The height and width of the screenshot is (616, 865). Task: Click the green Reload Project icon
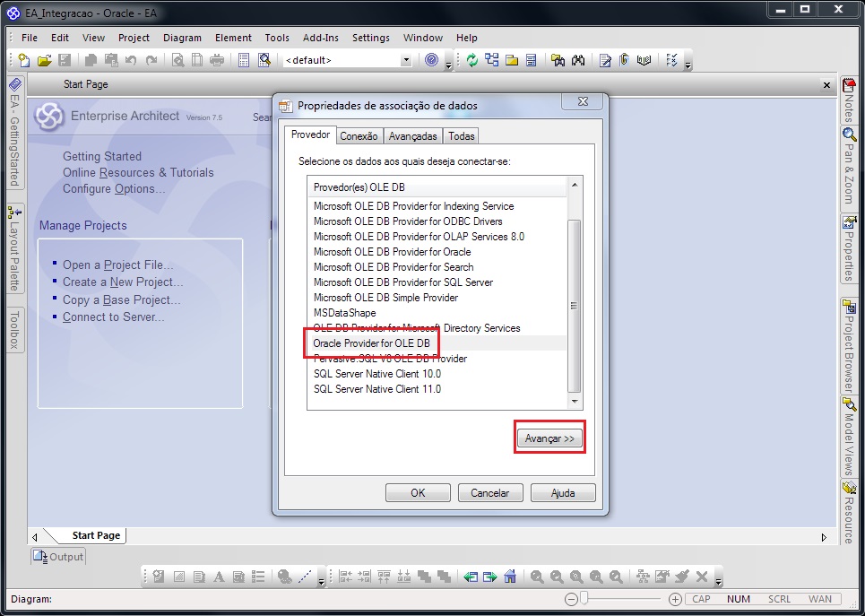(472, 59)
